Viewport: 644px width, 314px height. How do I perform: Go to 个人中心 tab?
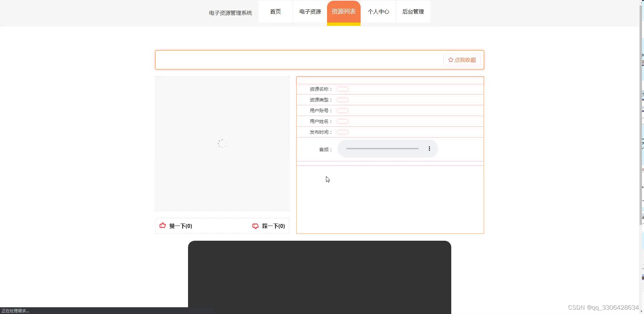378,12
